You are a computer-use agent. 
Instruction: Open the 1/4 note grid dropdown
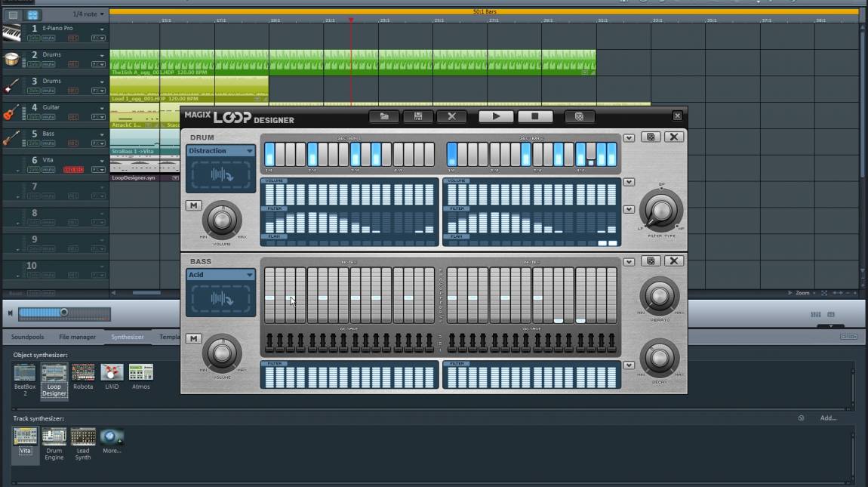point(88,14)
